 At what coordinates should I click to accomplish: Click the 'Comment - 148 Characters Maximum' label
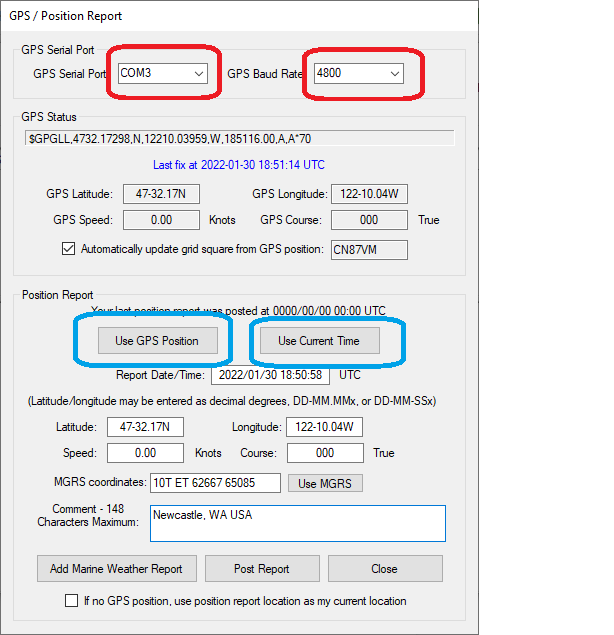88,515
